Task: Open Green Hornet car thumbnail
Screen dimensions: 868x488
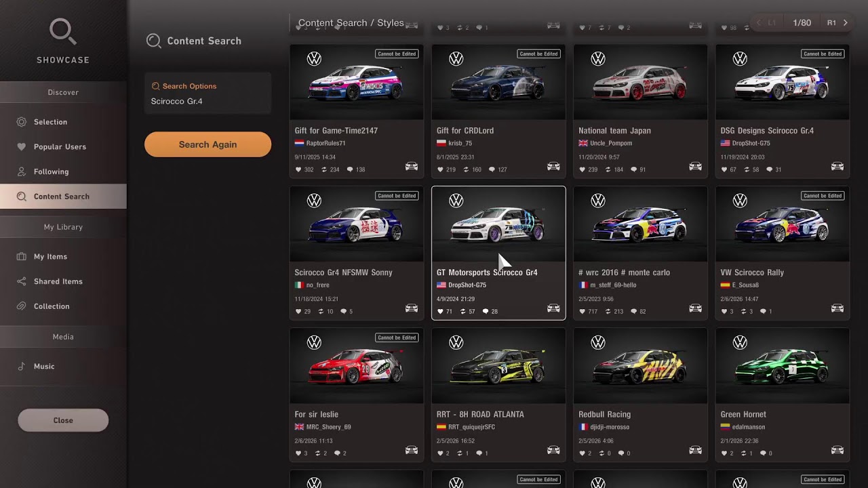Action: (x=783, y=366)
